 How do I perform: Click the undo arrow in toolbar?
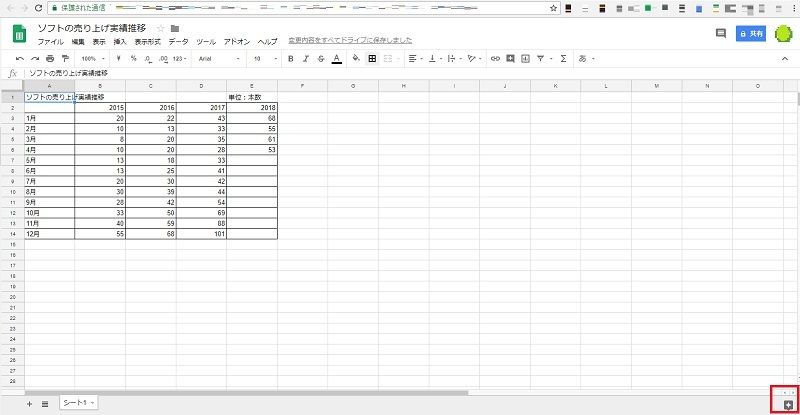[x=20, y=59]
